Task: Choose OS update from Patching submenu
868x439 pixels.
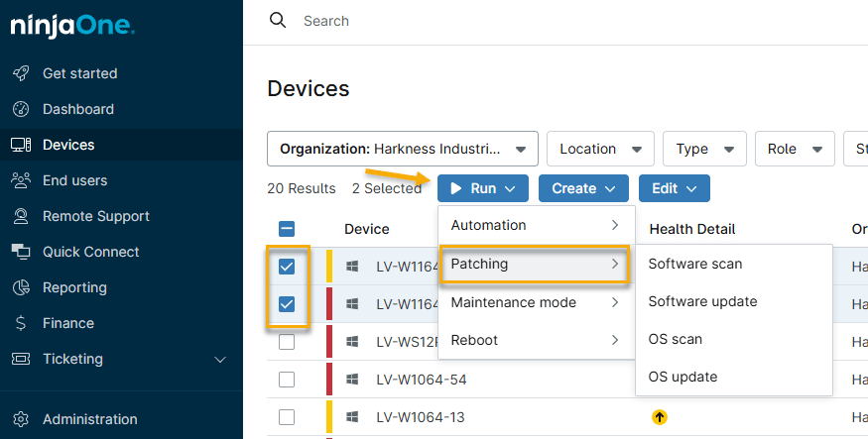Action: click(x=682, y=377)
